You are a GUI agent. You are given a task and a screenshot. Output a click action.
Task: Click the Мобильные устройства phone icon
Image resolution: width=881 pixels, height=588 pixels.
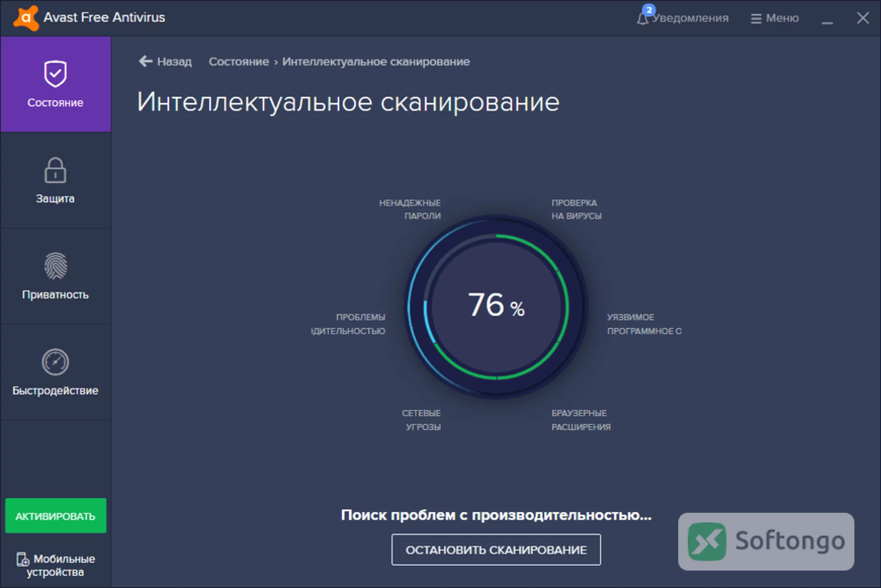pos(22,559)
